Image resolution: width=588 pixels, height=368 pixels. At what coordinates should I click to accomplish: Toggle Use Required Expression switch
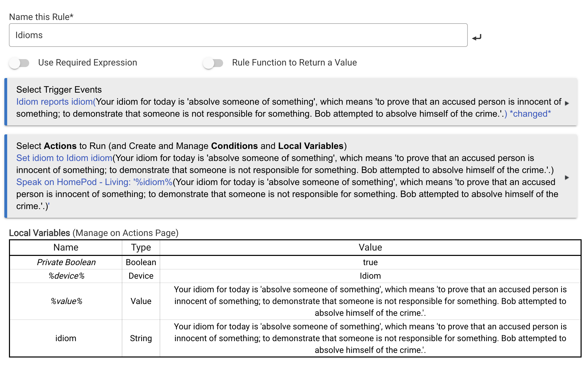pyautogui.click(x=19, y=63)
